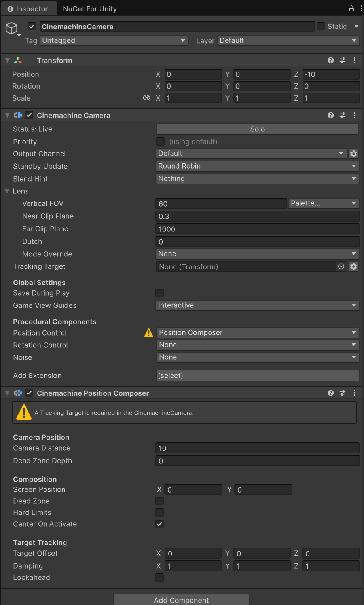Image resolution: width=364 pixels, height=605 pixels.
Task: Open Cinemachine Camera preset selector icon
Action: click(343, 115)
